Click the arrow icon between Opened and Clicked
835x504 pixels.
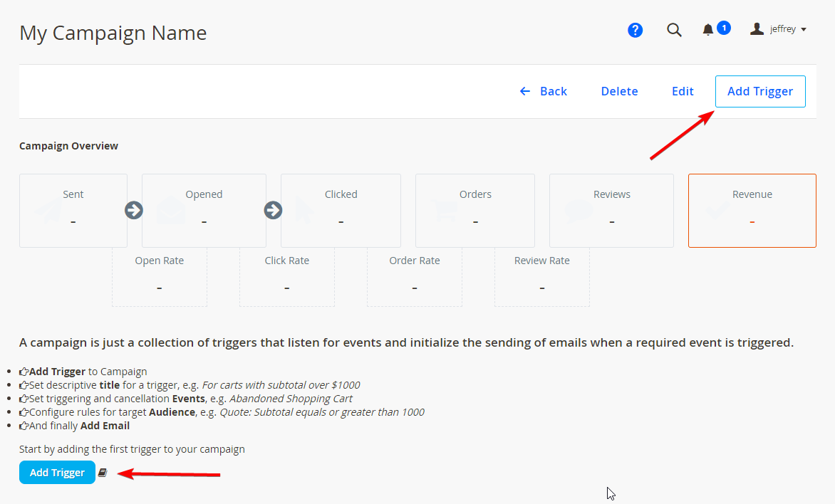[x=273, y=210]
